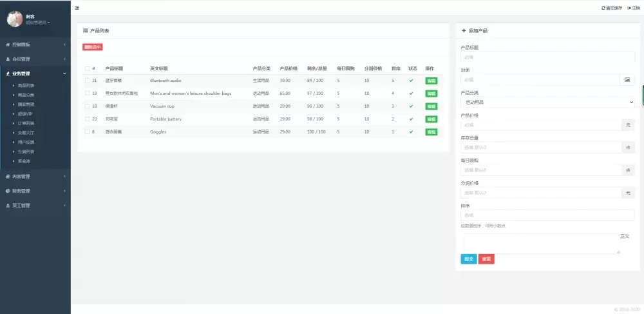Click the user avatar picture
The height and width of the screenshot is (314, 644).
click(x=15, y=19)
